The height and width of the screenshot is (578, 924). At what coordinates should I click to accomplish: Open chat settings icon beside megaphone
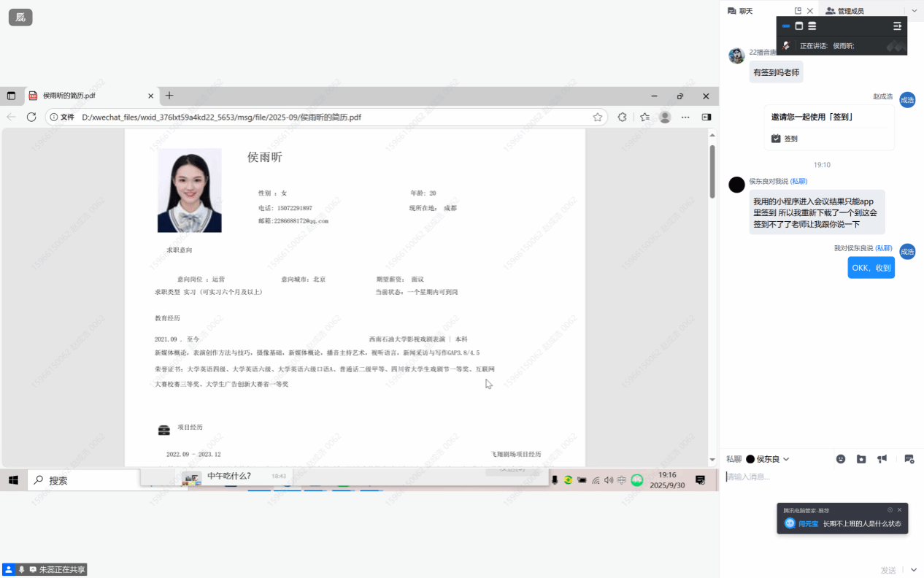click(909, 459)
